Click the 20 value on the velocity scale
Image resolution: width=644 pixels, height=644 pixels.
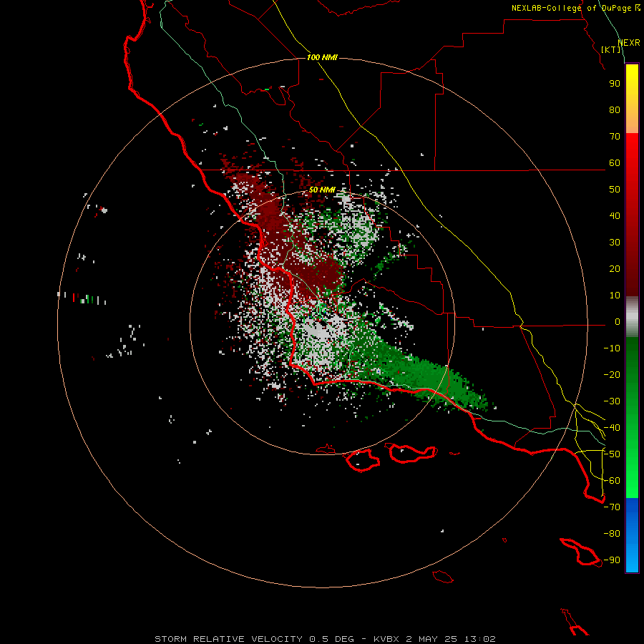click(615, 268)
